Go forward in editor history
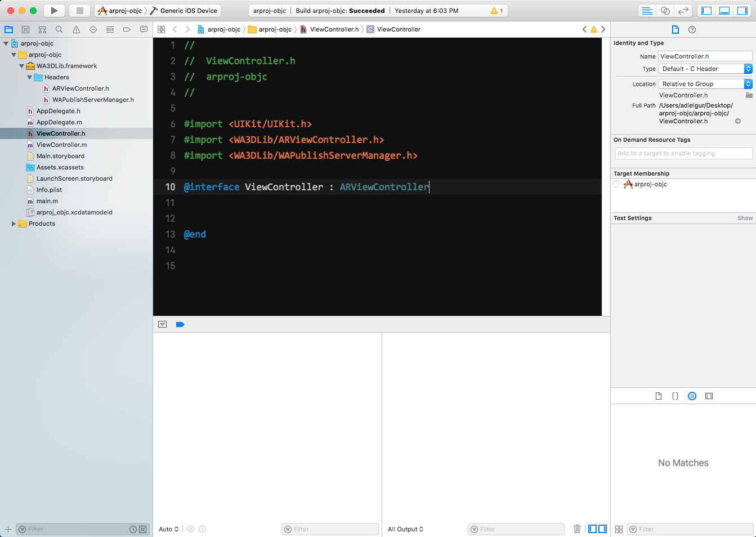 187,29
